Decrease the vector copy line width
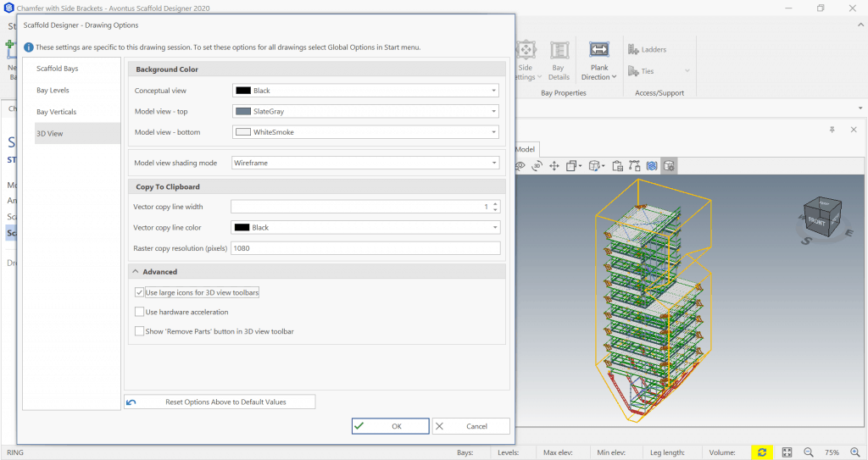868x460 pixels. point(495,210)
